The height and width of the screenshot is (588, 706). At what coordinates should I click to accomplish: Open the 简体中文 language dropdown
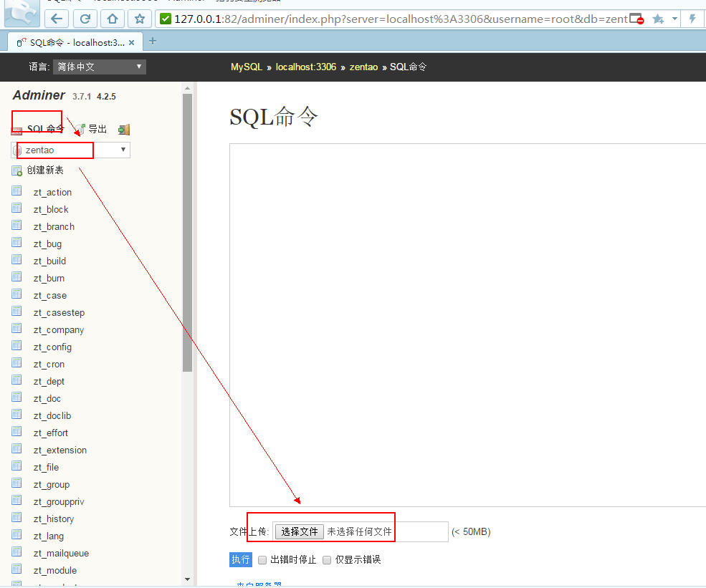100,67
